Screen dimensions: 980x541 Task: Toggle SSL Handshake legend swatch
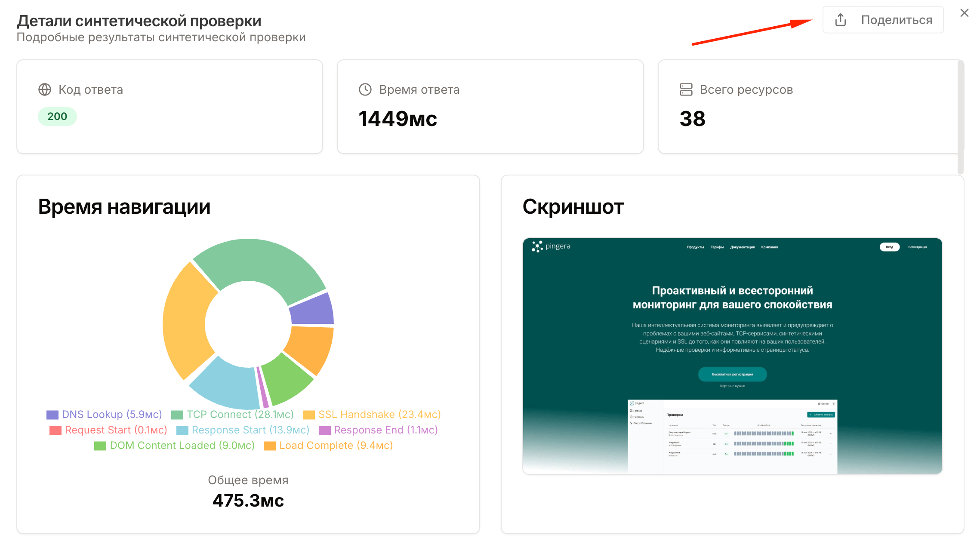point(309,415)
